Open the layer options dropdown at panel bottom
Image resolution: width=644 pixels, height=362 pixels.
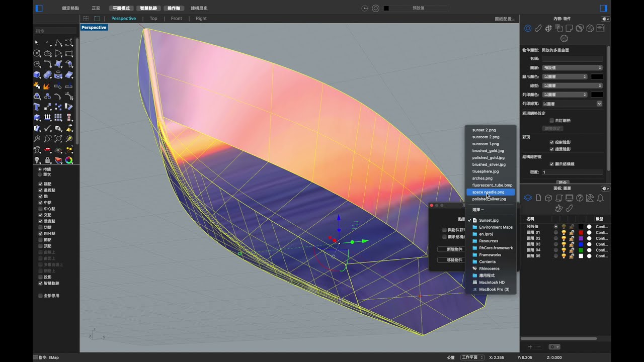click(554, 347)
